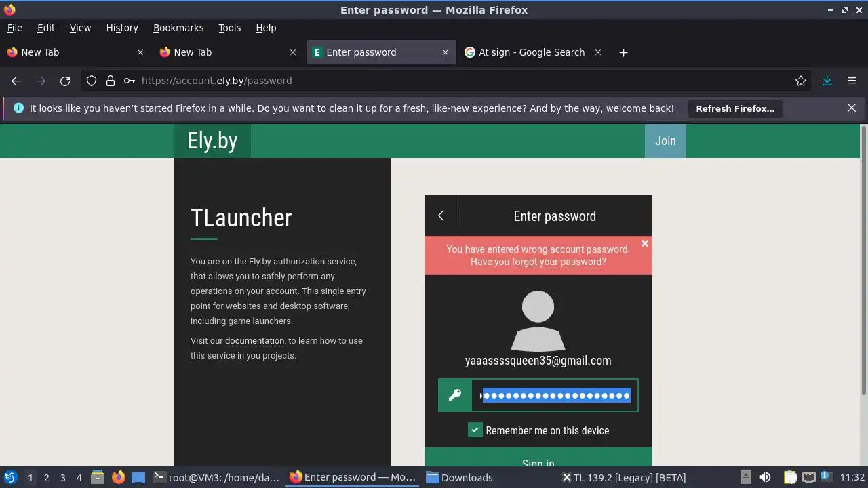
Task: Close the At sign Google Search tab
Action: pos(598,52)
